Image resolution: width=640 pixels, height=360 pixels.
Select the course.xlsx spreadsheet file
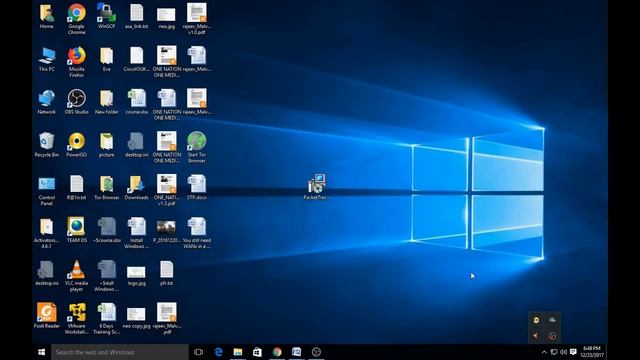coord(137,101)
